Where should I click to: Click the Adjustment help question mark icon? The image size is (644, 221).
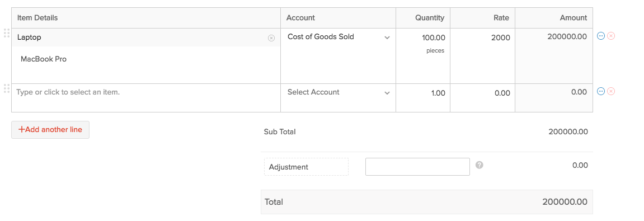(x=479, y=164)
